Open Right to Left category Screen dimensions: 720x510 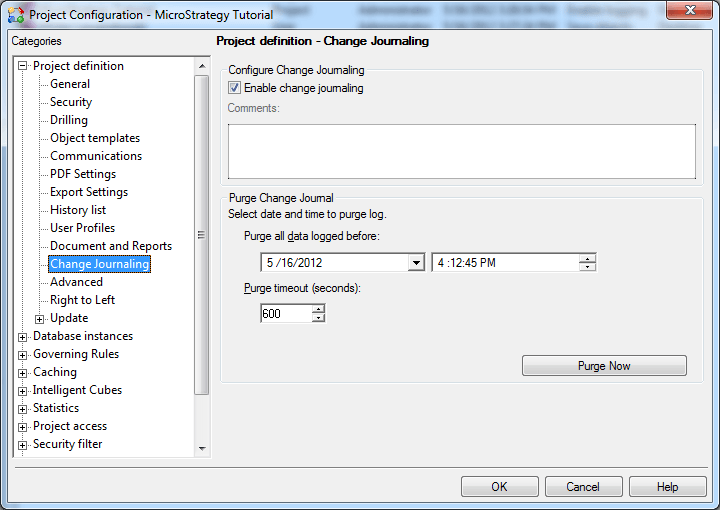click(x=83, y=300)
